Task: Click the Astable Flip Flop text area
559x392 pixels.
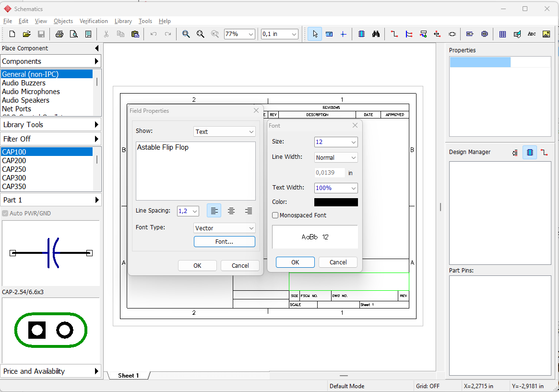Action: [x=196, y=171]
